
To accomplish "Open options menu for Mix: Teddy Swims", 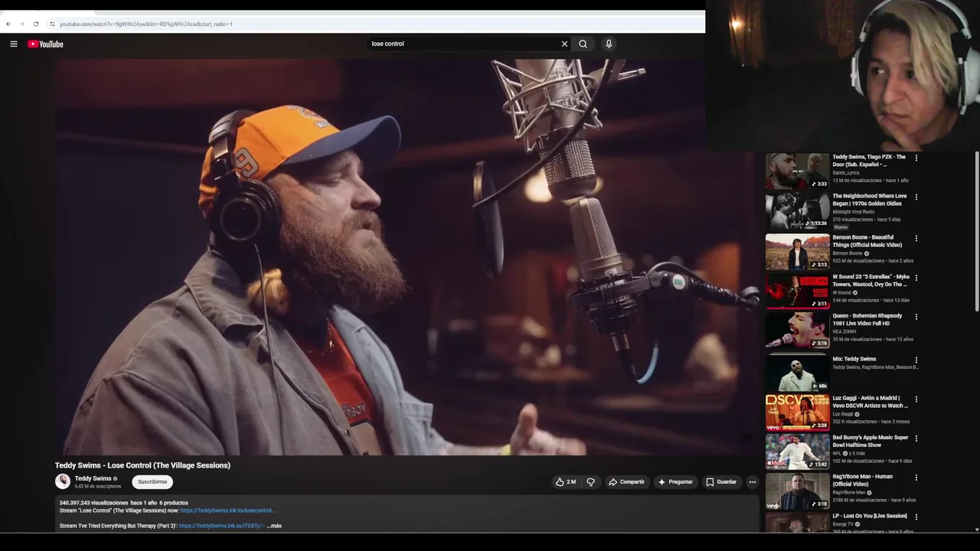I will coord(916,360).
